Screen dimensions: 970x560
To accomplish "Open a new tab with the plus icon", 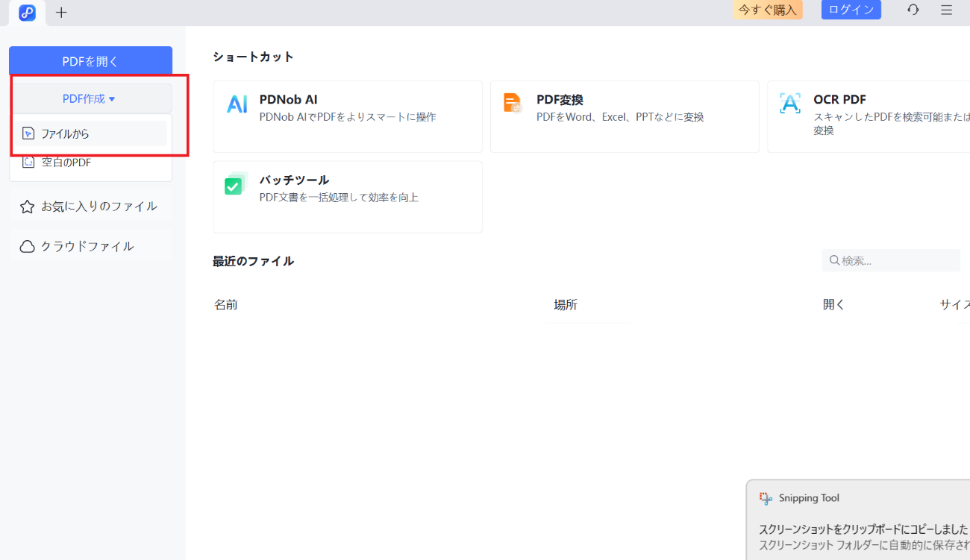I will [62, 12].
